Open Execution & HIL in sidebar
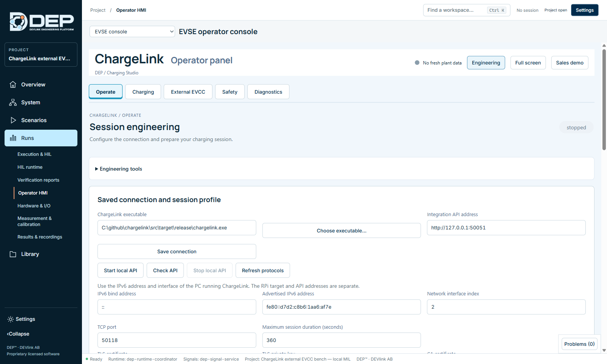Viewport: 607px width, 364px height. click(35, 154)
